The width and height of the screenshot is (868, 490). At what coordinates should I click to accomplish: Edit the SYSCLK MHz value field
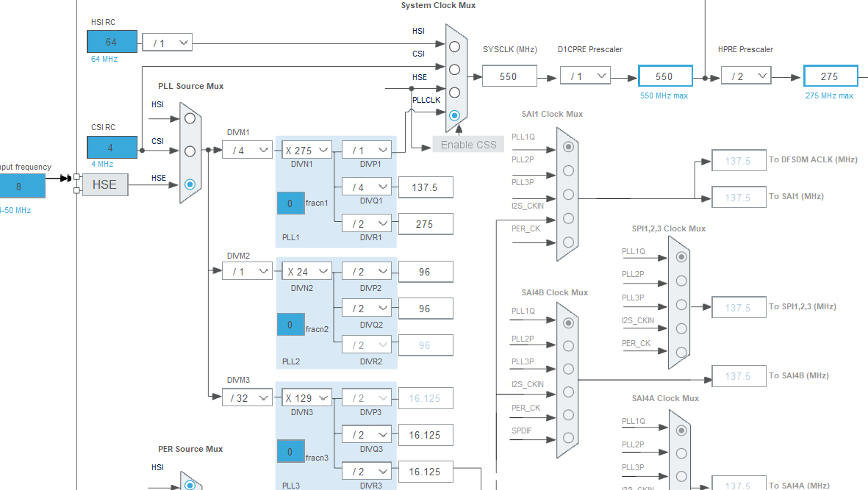(509, 75)
